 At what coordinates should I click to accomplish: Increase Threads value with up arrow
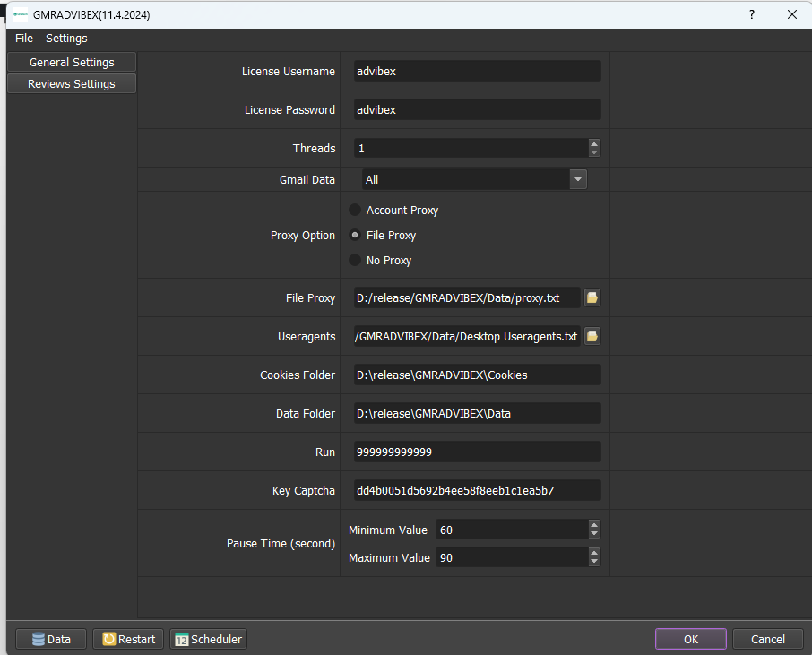coord(594,143)
